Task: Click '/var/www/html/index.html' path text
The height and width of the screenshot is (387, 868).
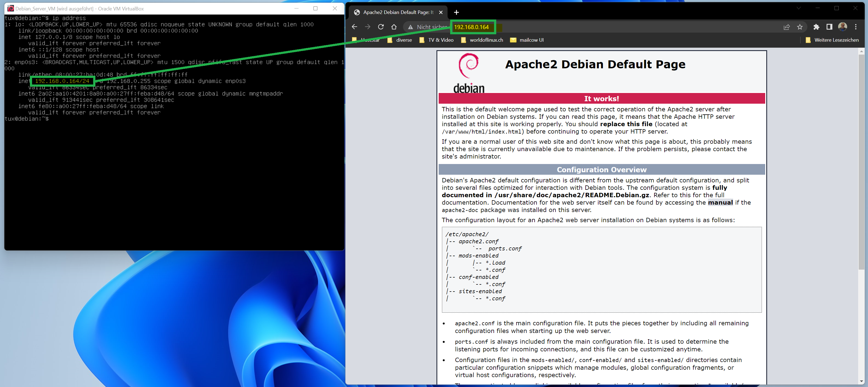Action: click(x=481, y=131)
